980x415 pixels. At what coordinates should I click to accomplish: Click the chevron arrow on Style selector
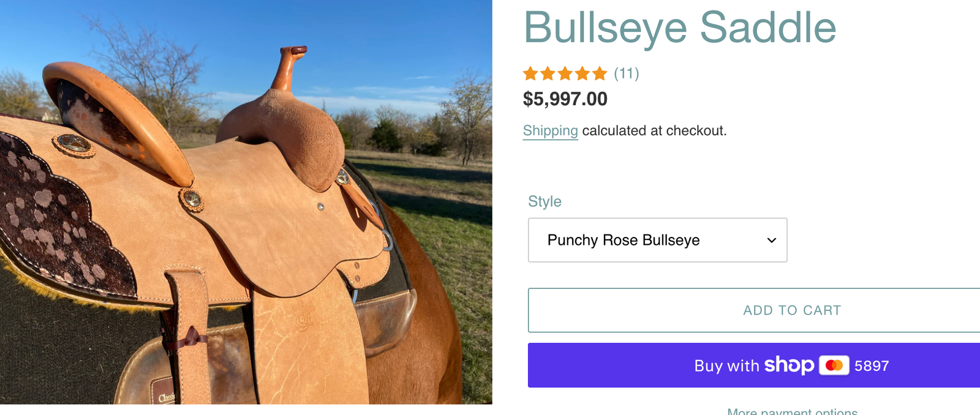pos(772,241)
